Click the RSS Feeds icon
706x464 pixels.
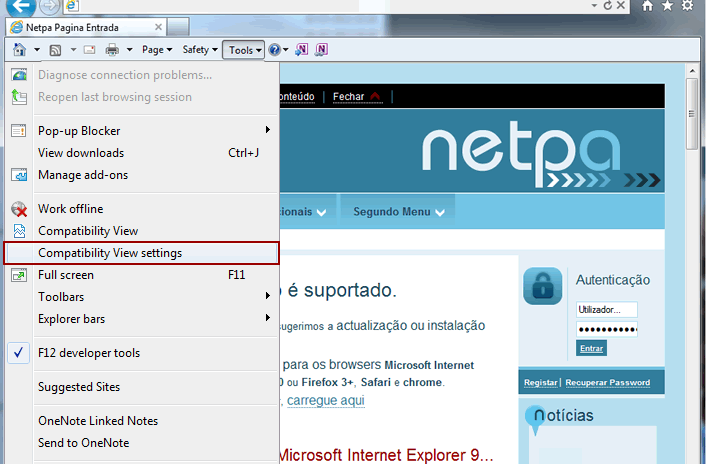coord(55,50)
